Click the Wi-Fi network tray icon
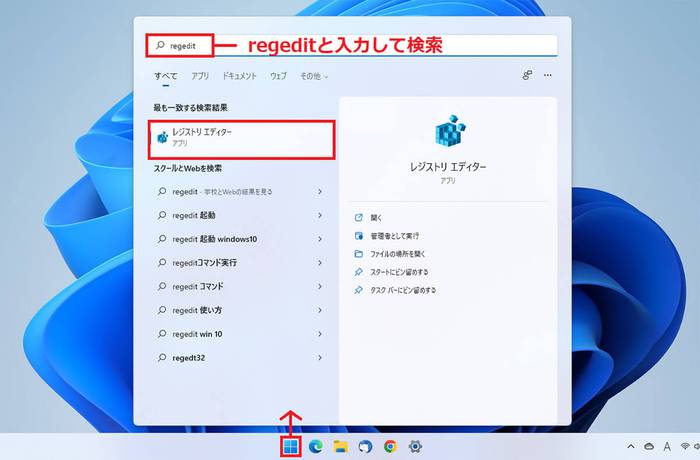 coord(685,446)
